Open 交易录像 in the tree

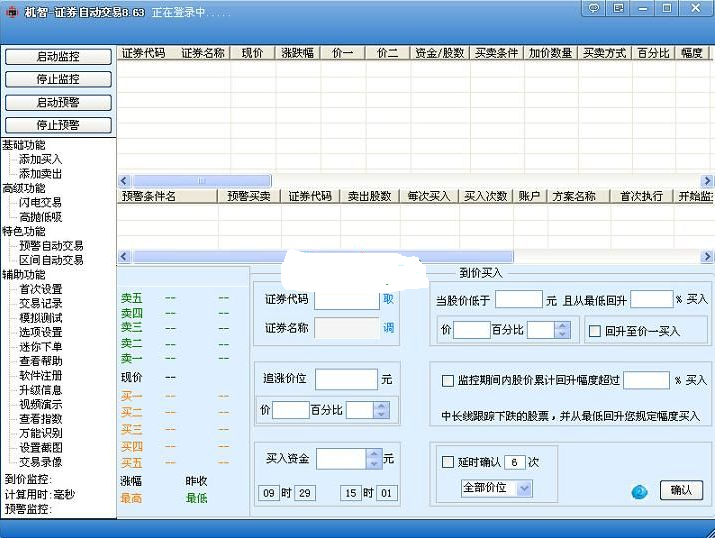click(x=40, y=462)
